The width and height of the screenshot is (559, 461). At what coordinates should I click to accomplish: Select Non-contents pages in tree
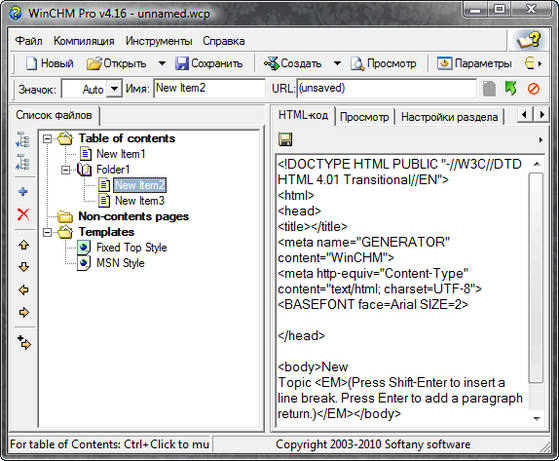click(134, 216)
